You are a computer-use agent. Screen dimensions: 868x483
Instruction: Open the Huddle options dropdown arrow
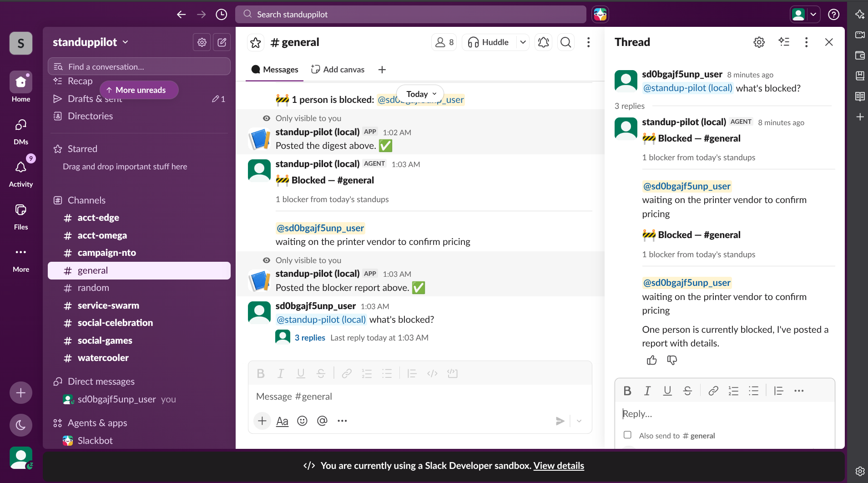(x=523, y=42)
